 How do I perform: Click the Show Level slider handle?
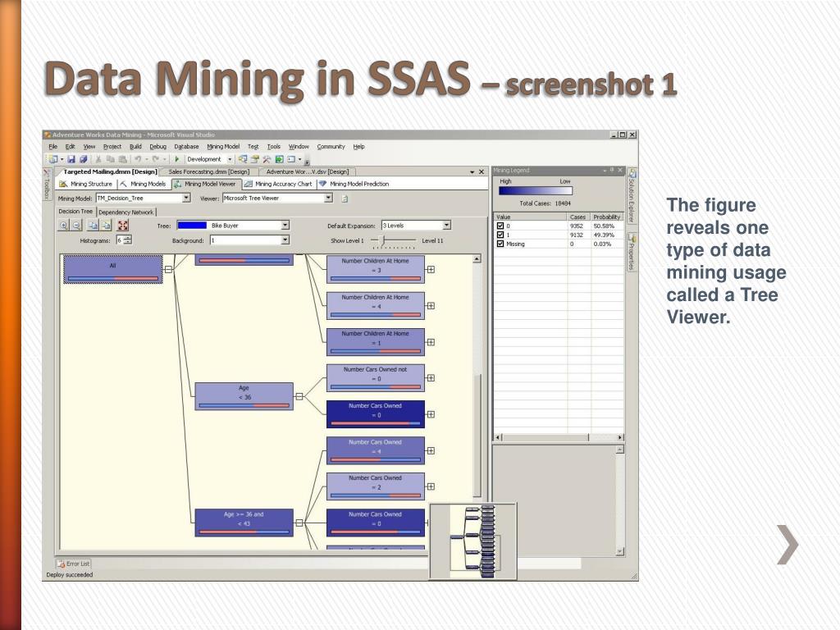(382, 240)
